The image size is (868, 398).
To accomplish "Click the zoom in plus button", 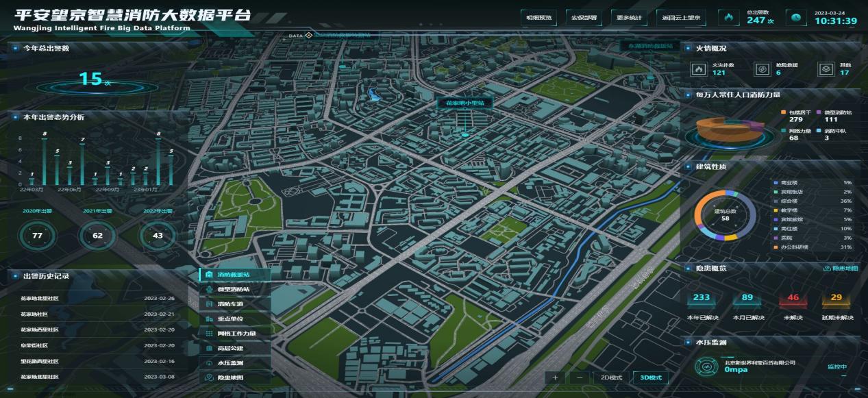I will click(x=555, y=377).
